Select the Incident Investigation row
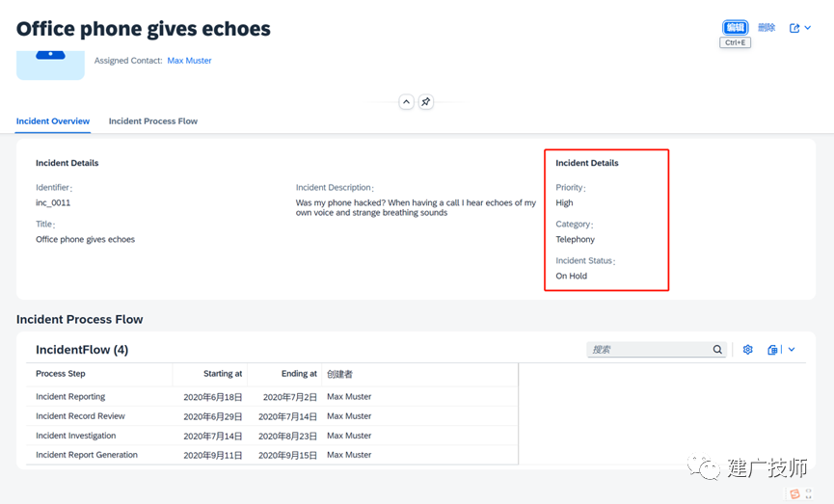Image resolution: width=834 pixels, height=504 pixels. coord(272,436)
